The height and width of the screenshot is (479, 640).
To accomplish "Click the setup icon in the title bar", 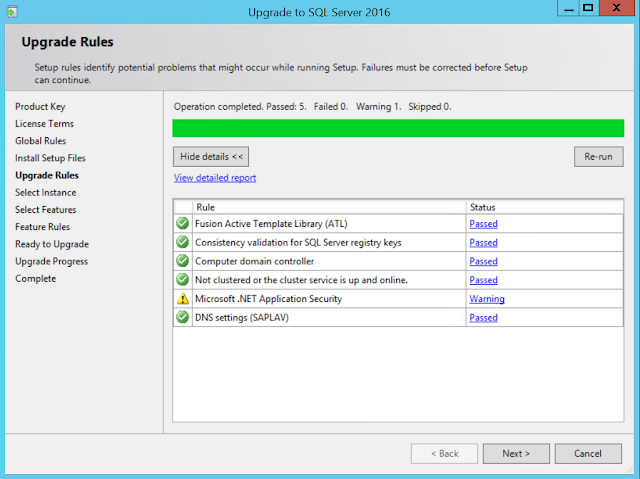I will tap(12, 11).
